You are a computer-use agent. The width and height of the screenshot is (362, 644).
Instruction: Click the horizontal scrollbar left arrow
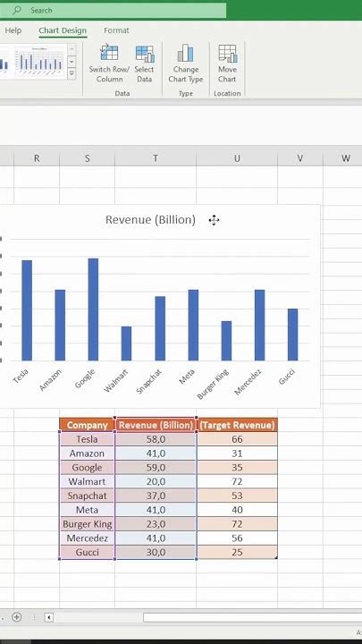49,617
